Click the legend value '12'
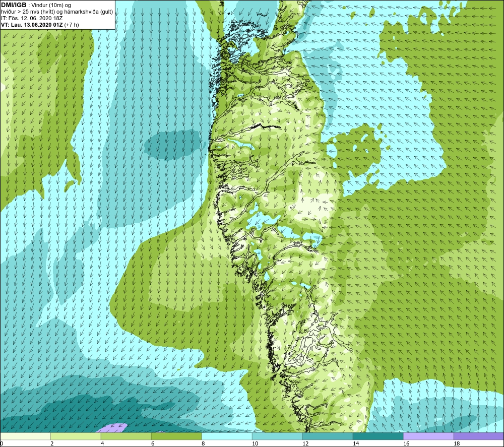 (x=305, y=443)
